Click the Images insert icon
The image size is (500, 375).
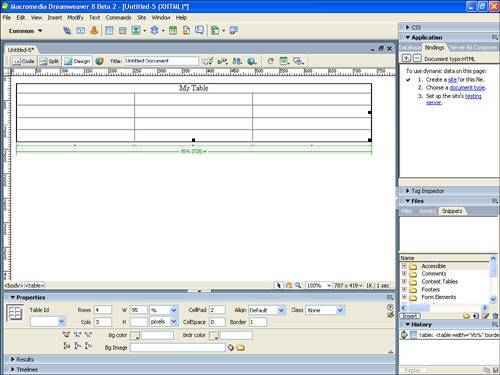[x=136, y=31]
